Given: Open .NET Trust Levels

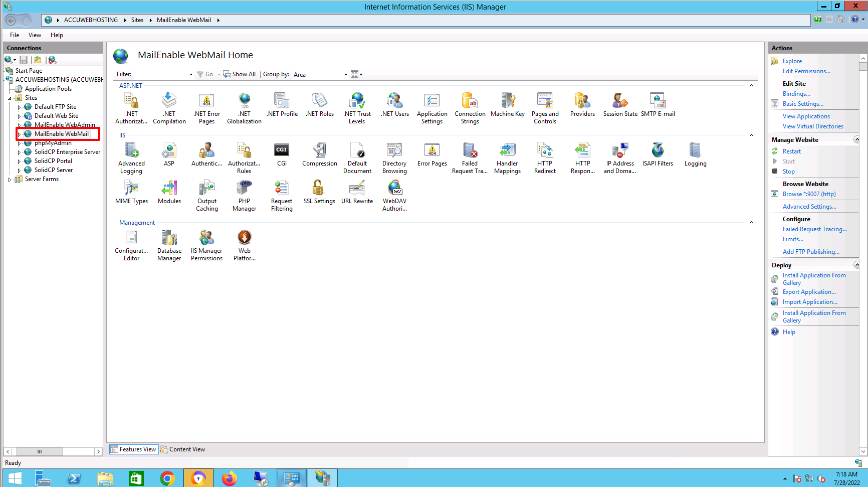Looking at the screenshot, I should coord(357,108).
